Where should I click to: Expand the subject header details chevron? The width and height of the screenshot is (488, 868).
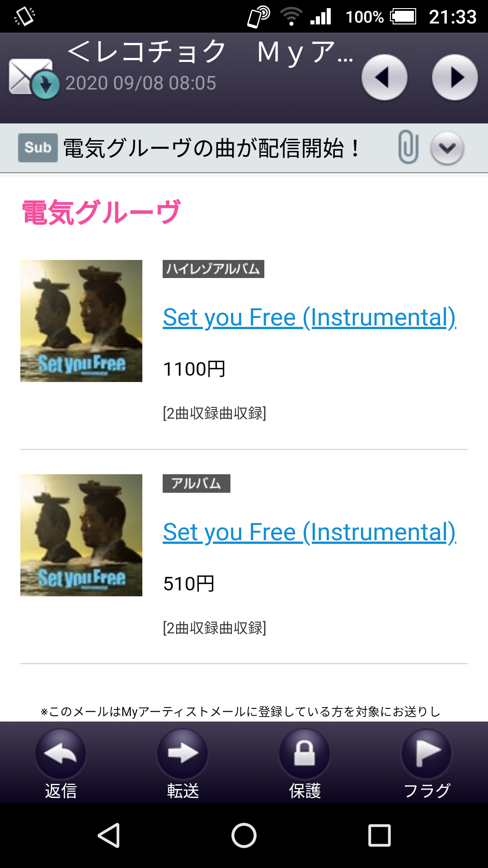(x=447, y=148)
